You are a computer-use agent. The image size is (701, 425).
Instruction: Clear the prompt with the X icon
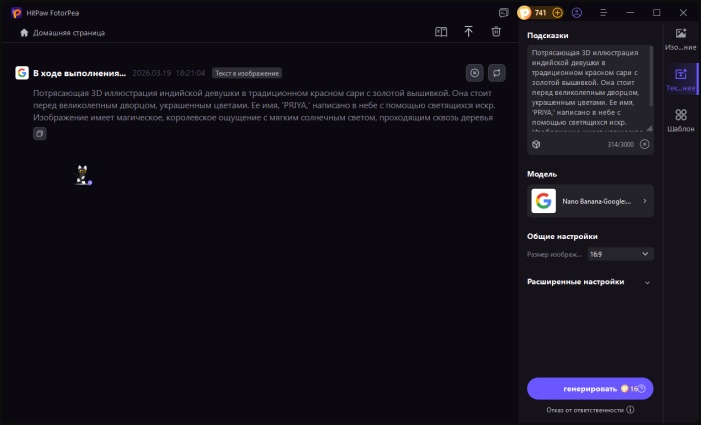[644, 144]
